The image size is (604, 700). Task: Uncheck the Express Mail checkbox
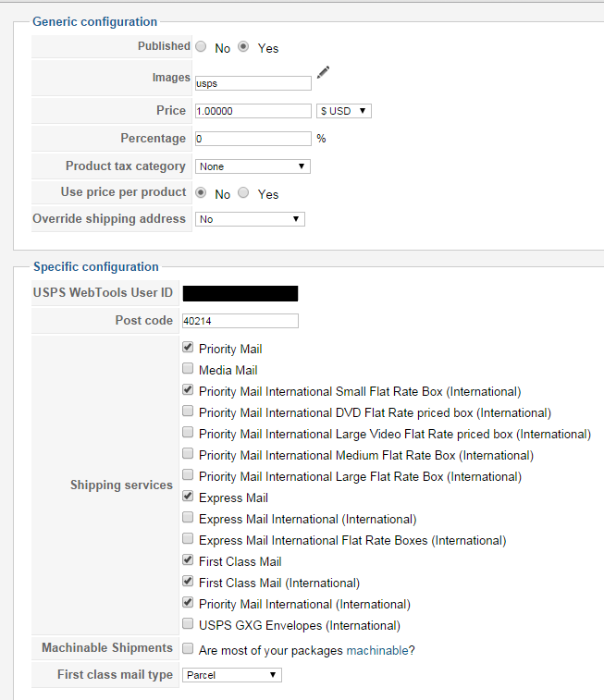(189, 497)
